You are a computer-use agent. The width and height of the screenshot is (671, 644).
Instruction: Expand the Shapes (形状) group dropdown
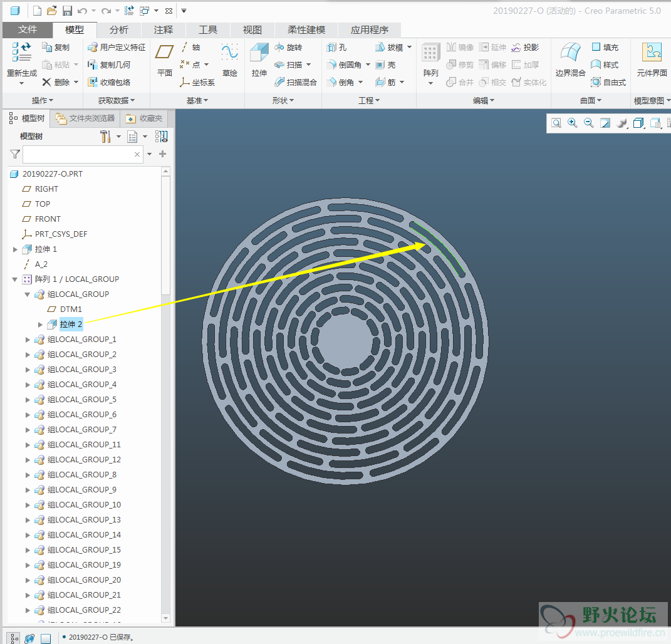tap(283, 101)
